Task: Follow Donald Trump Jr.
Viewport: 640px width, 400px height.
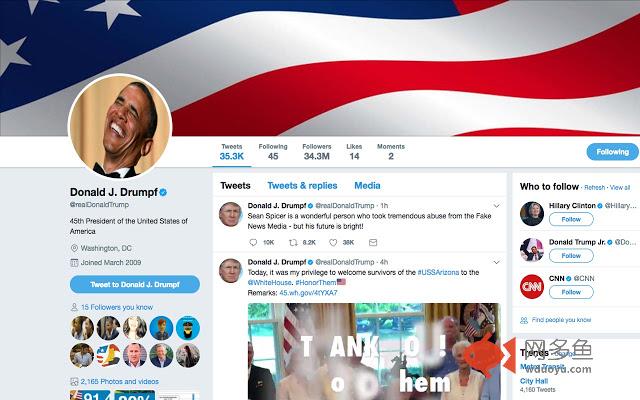Action: (571, 256)
